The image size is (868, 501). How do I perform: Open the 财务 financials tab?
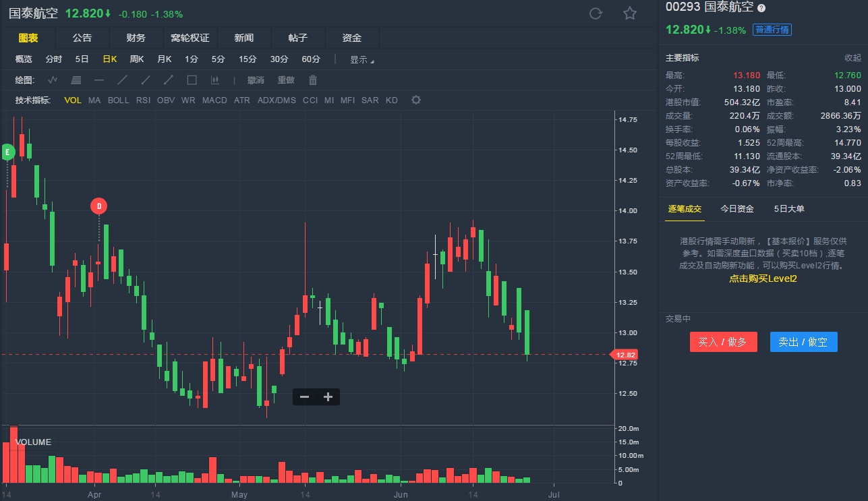(136, 38)
